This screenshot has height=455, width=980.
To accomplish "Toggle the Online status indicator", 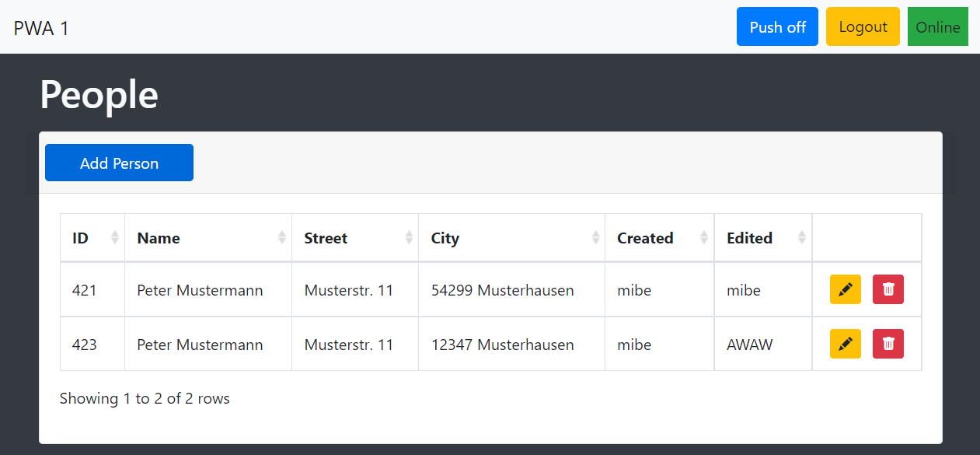I will coord(938,26).
